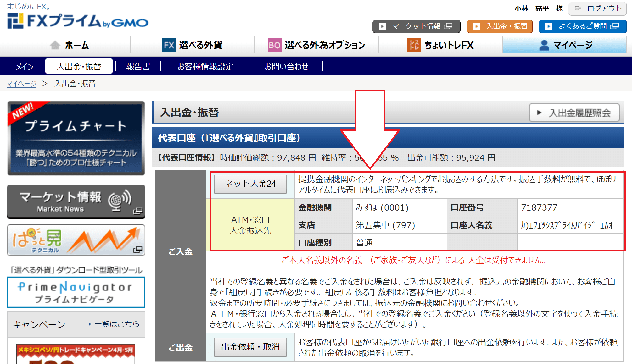Open PrimeNavigator プライムナビゲータ banner
The width and height of the screenshot is (632, 364).
(x=76, y=292)
